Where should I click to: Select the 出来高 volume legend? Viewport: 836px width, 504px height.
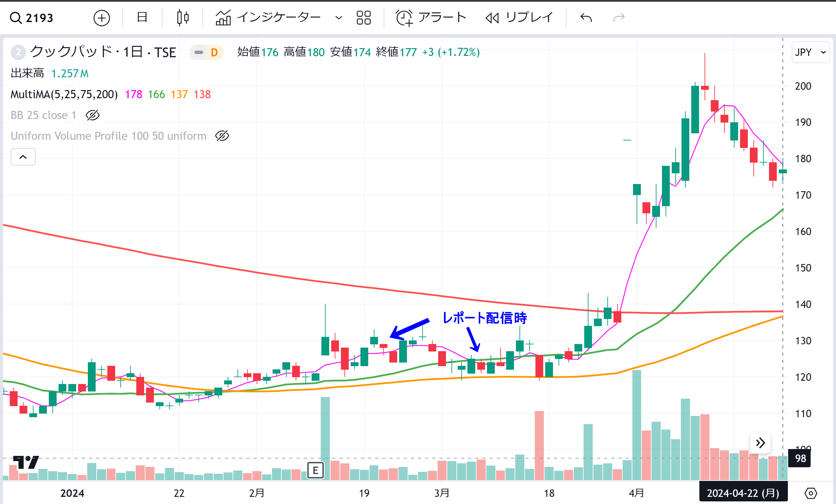[x=27, y=73]
